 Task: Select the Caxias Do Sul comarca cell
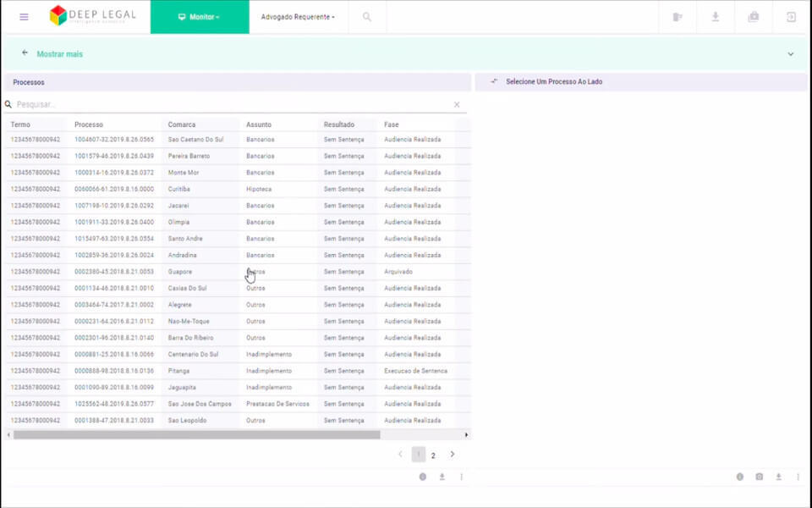coord(187,288)
